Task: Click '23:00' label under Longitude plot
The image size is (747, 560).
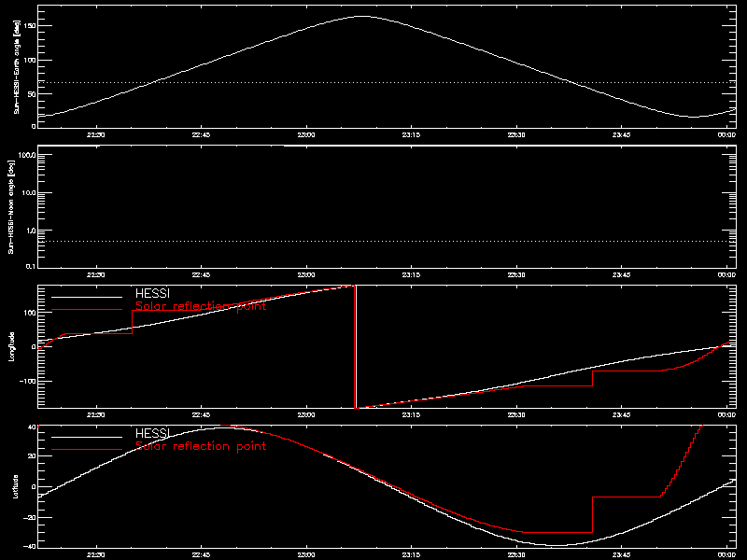Action: click(306, 415)
